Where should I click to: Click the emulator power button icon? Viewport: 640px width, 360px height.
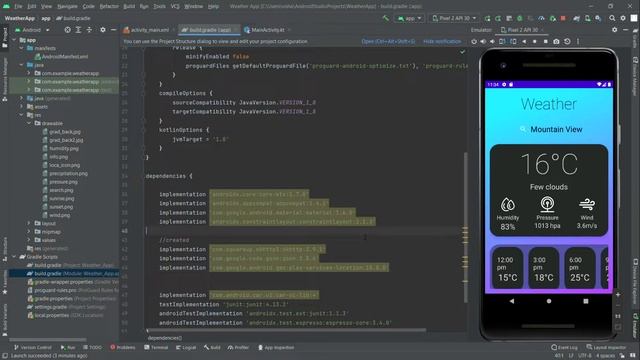pos(474,42)
